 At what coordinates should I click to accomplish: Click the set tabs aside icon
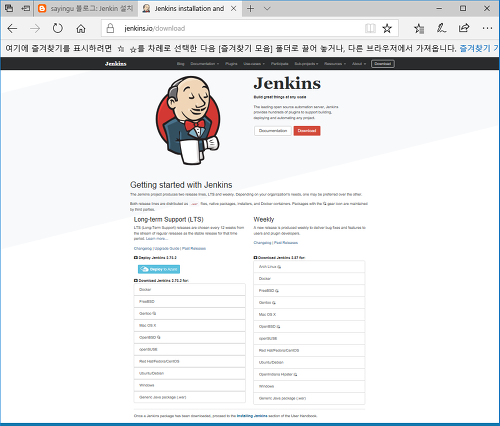coord(26,9)
